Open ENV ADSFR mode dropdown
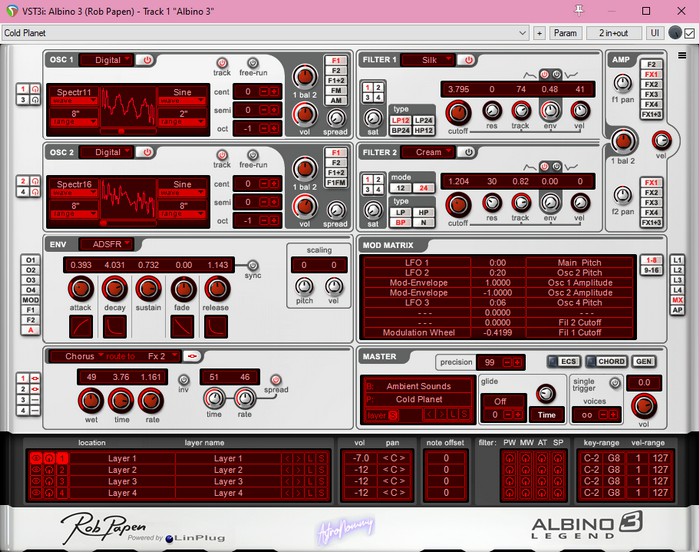700x552 pixels. tap(107, 244)
